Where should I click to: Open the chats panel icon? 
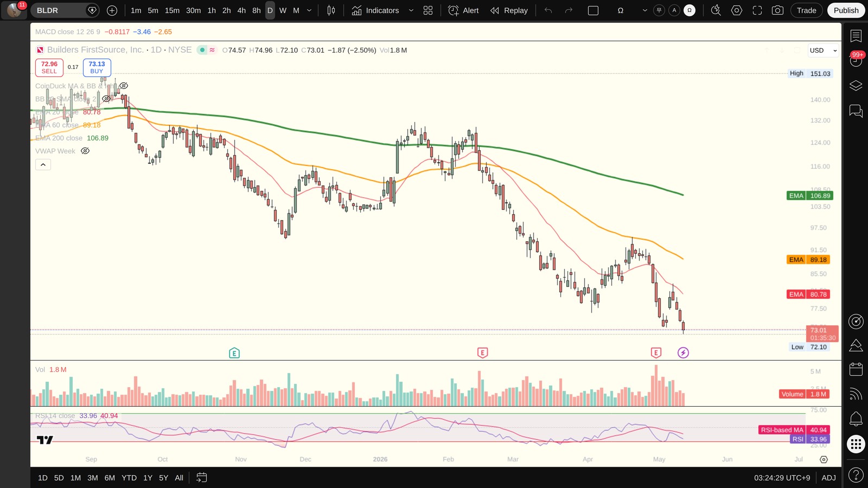(x=856, y=111)
